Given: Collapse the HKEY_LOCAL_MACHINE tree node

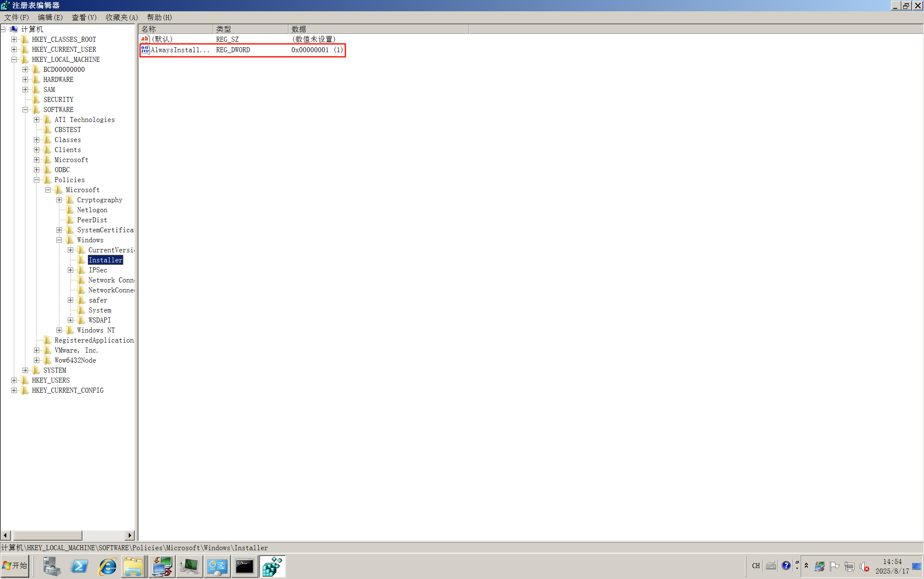Looking at the screenshot, I should point(14,59).
